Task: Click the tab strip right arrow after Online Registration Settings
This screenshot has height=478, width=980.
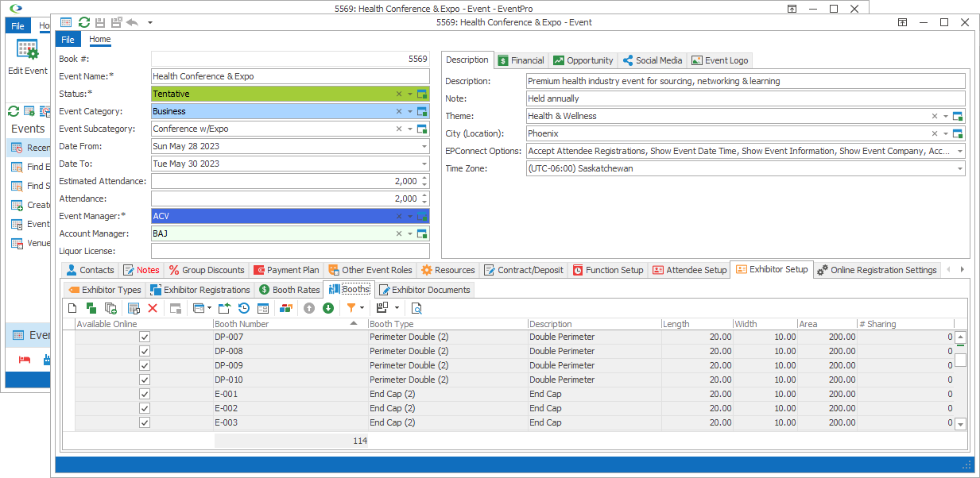Action: pos(963,270)
